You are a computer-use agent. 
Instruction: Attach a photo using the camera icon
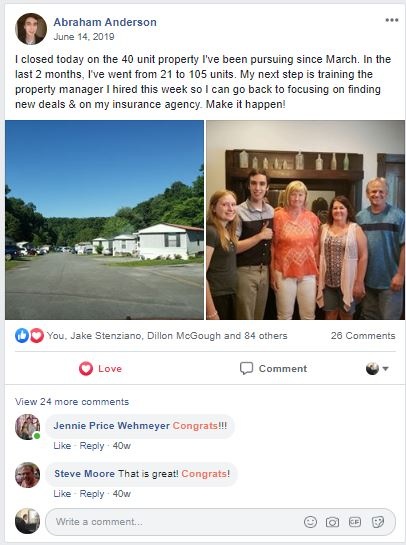coord(332,522)
